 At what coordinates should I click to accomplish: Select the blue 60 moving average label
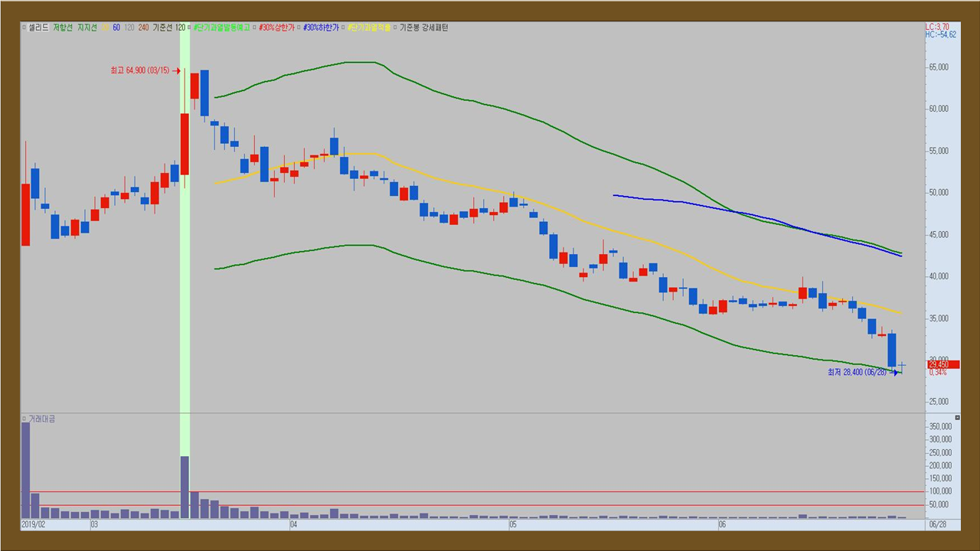click(116, 28)
